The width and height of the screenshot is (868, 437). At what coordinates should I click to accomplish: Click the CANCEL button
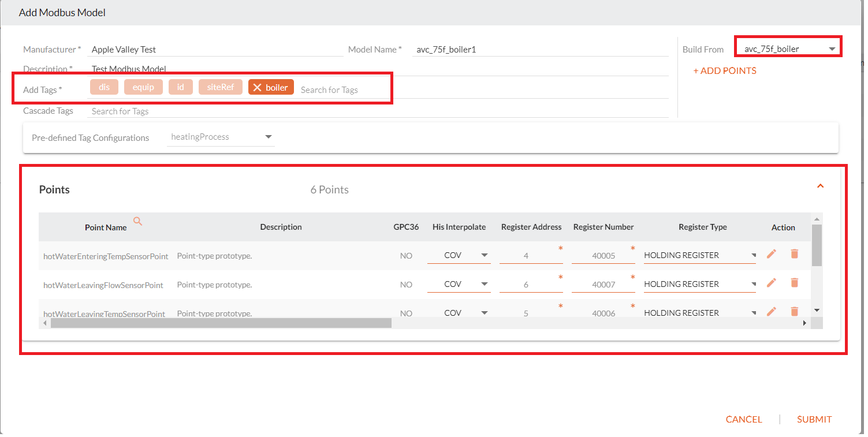click(x=744, y=420)
